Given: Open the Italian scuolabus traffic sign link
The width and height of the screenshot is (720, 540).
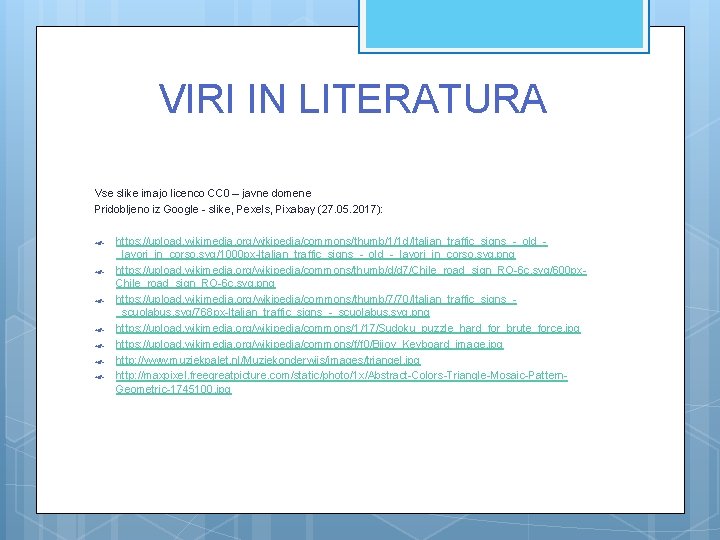Looking at the screenshot, I should coord(316,305).
